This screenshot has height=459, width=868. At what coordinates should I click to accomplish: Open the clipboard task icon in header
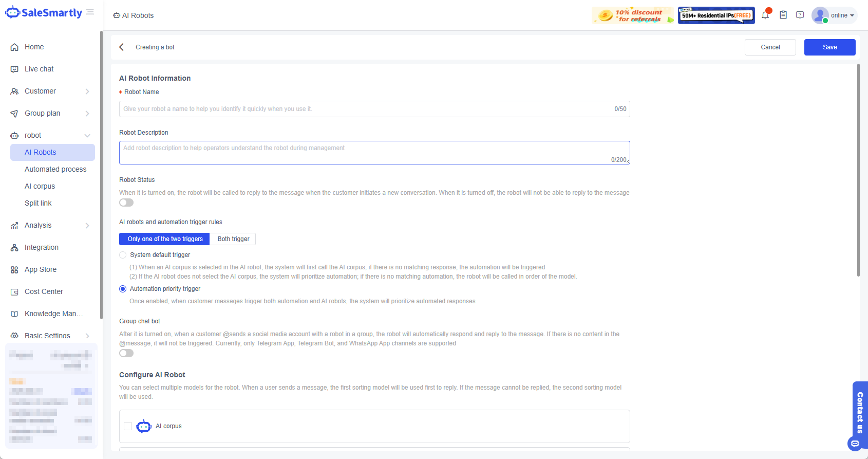(x=783, y=15)
